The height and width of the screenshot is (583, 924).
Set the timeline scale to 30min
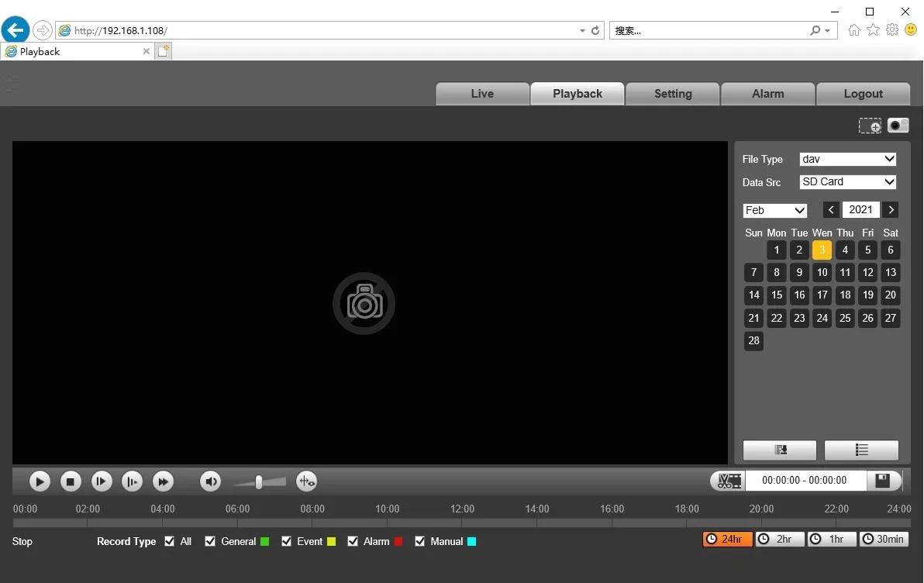[x=884, y=540]
